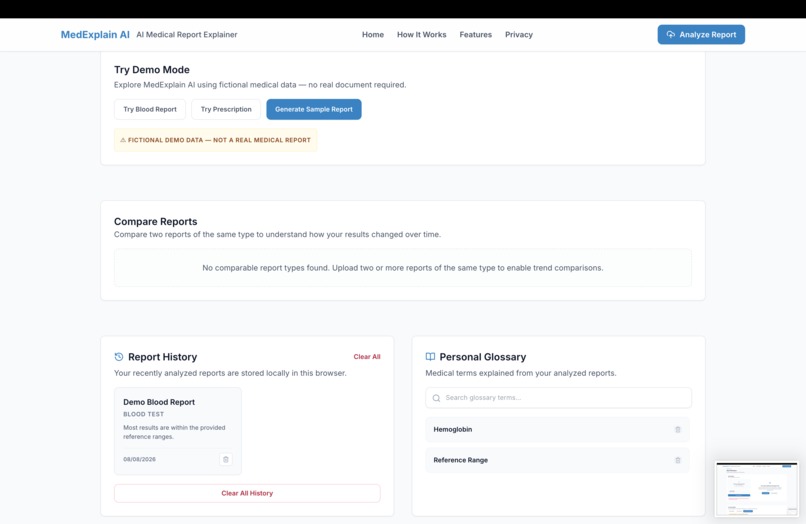
Task: Delete Demo Blood Report with trash icon
Action: tap(225, 459)
